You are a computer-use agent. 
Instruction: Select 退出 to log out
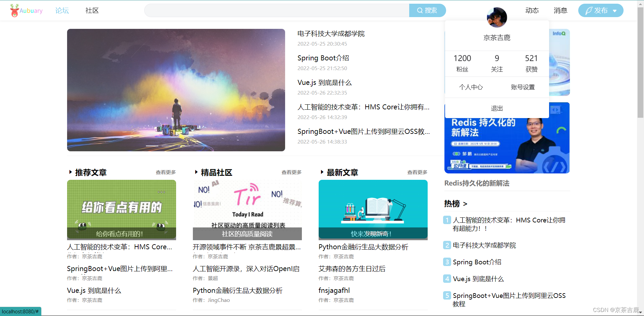[x=497, y=108]
